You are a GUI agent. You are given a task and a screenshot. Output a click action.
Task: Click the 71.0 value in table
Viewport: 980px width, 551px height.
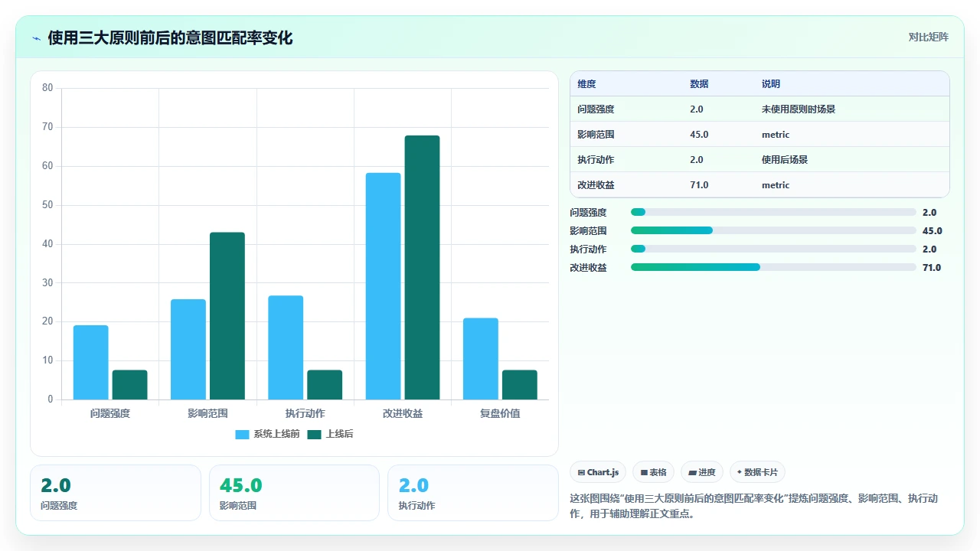[x=699, y=184]
